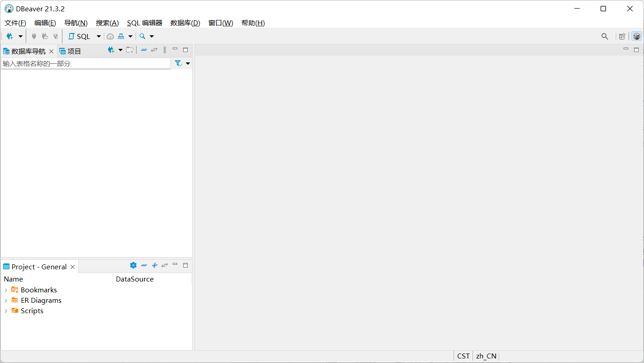
Task: Maximize the editor area panel
Action: (636, 49)
